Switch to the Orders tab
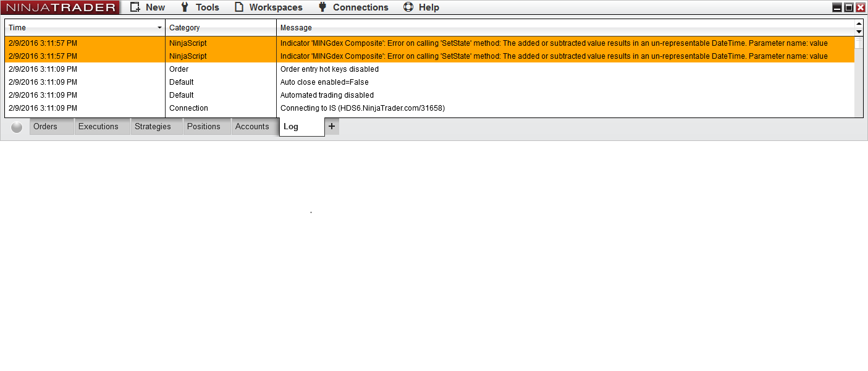868x371 pixels. click(x=51, y=127)
